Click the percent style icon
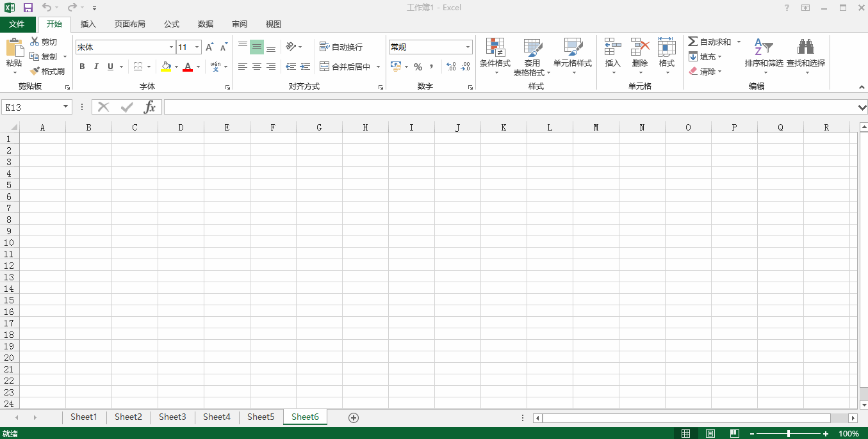 418,67
